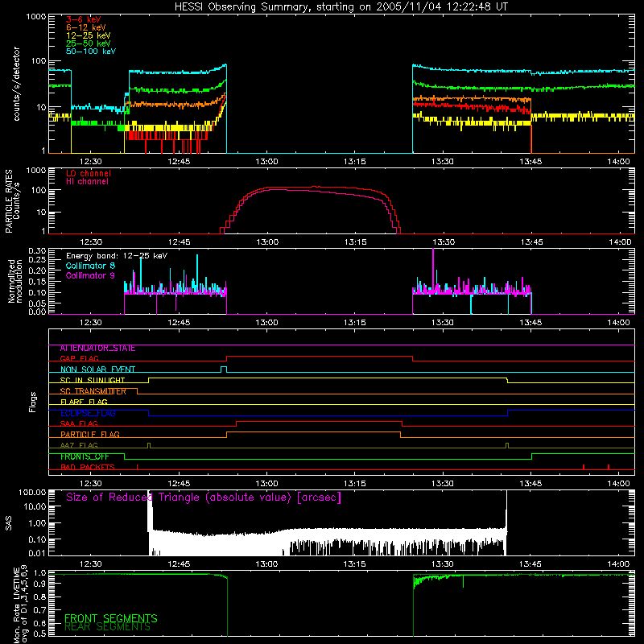Click the SAS axis label
This screenshot has height=644, width=644.
9,523
